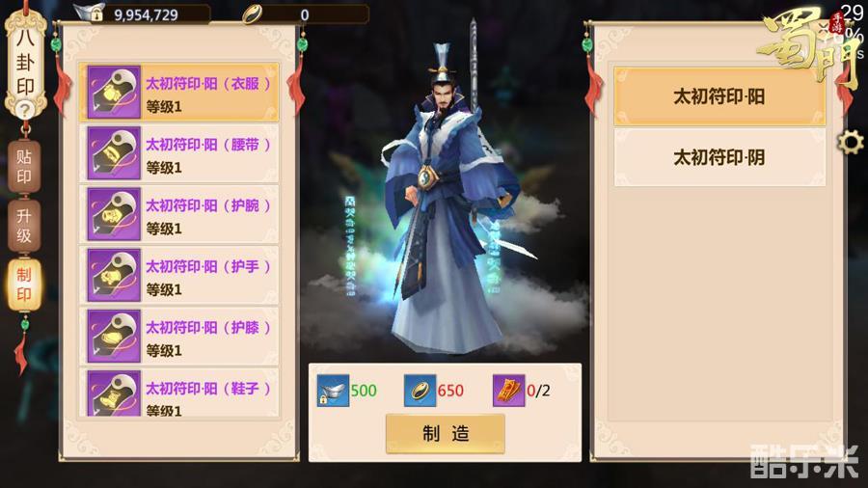Select the 太初符印·阳（腰带）seal icon

click(x=114, y=153)
